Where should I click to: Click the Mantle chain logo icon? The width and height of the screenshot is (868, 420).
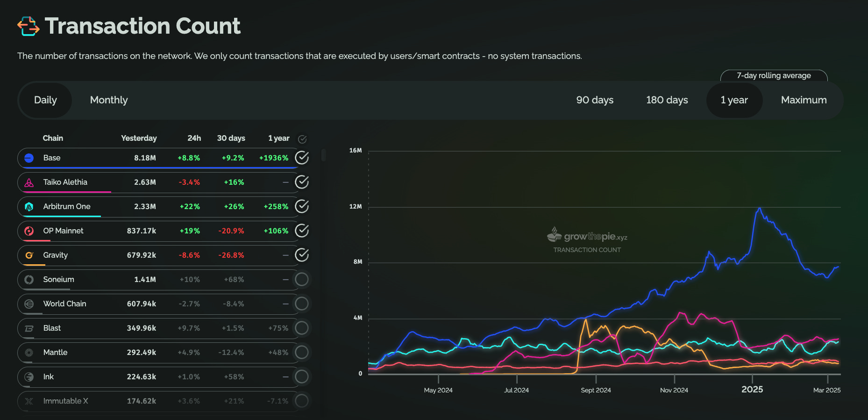click(x=29, y=353)
